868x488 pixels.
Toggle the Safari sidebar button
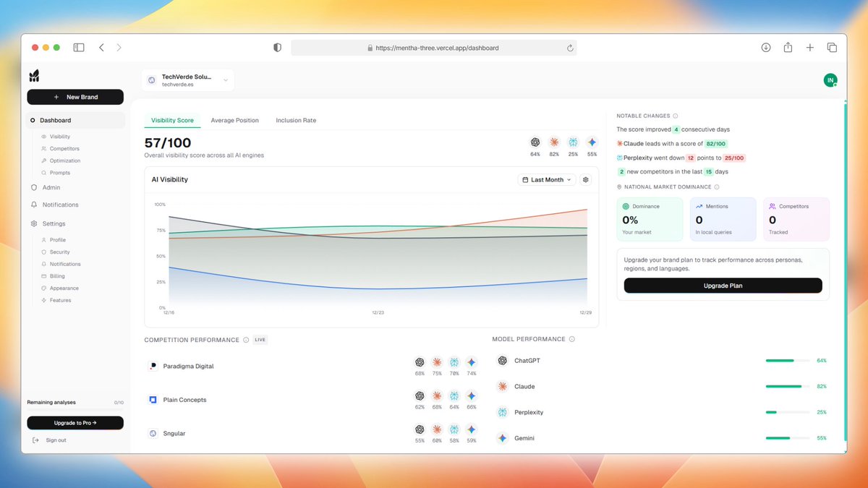click(78, 48)
